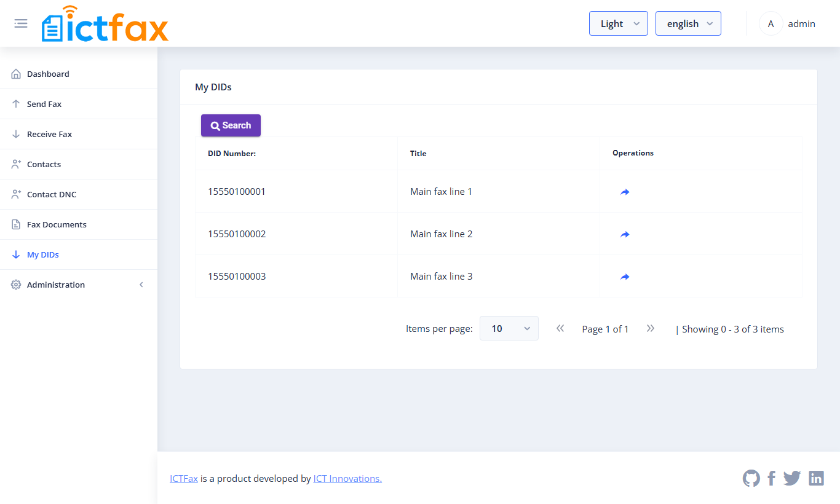Open Send Fax in the sidebar

79,104
